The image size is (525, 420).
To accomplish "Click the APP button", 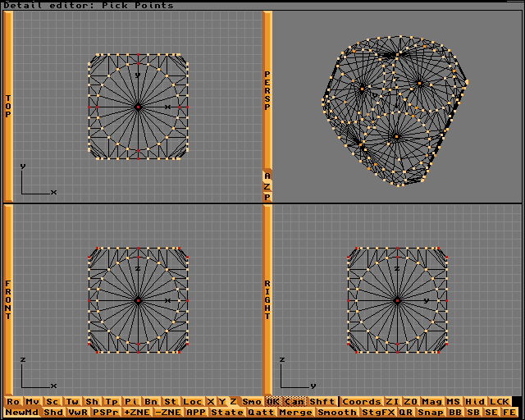I will tap(196, 413).
